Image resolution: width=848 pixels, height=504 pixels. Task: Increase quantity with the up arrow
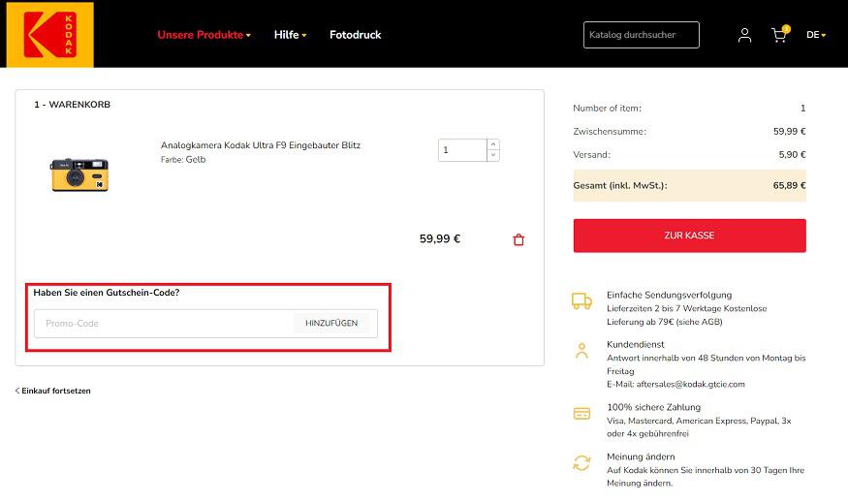click(493, 144)
